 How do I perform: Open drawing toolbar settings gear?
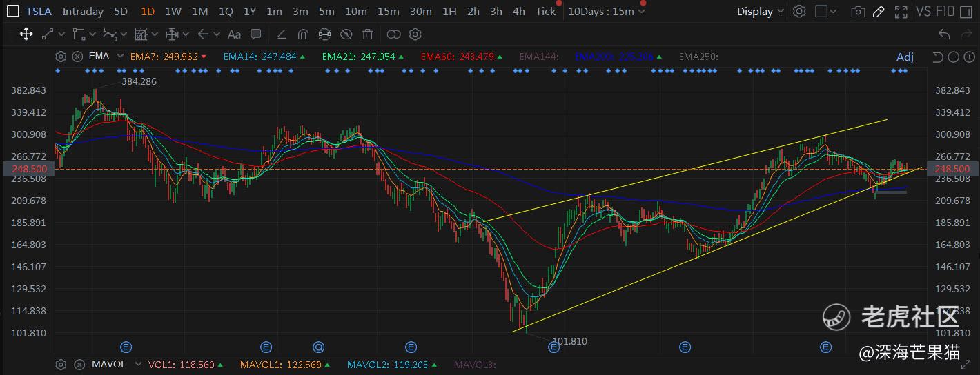[415, 34]
